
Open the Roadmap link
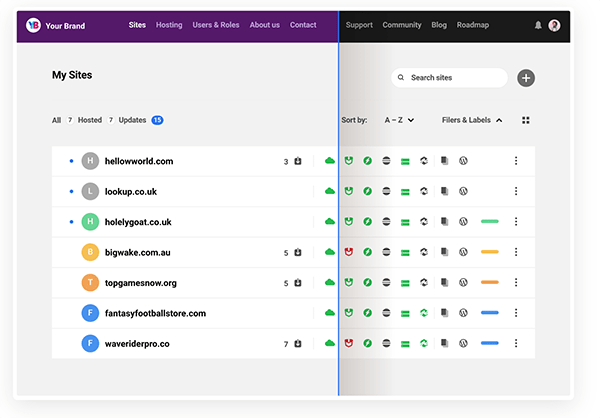coord(472,25)
